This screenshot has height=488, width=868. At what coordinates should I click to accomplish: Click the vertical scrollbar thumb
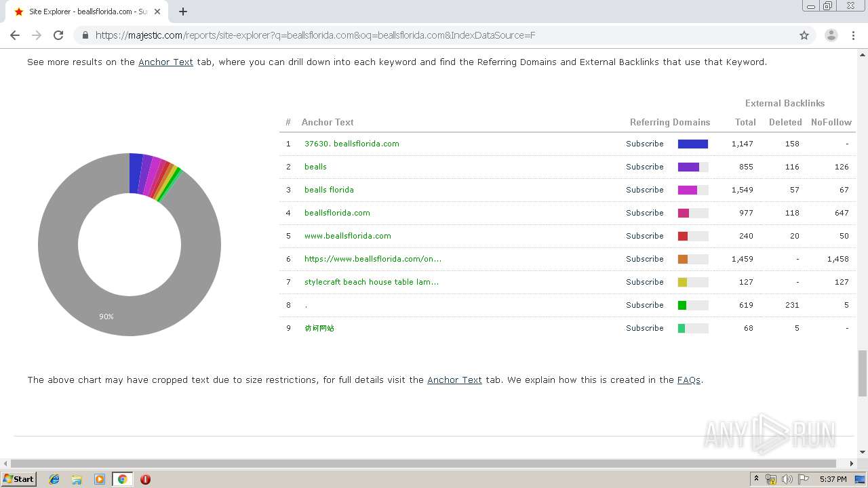(x=863, y=373)
